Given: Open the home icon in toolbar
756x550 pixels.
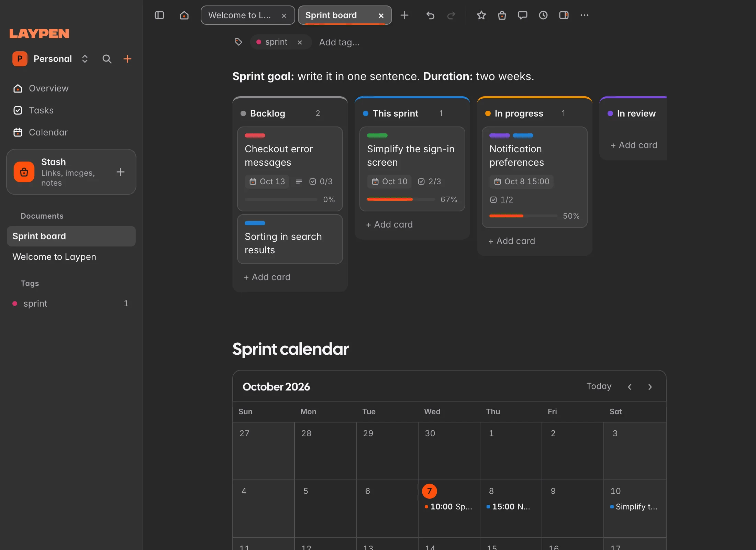Looking at the screenshot, I should click(x=184, y=15).
